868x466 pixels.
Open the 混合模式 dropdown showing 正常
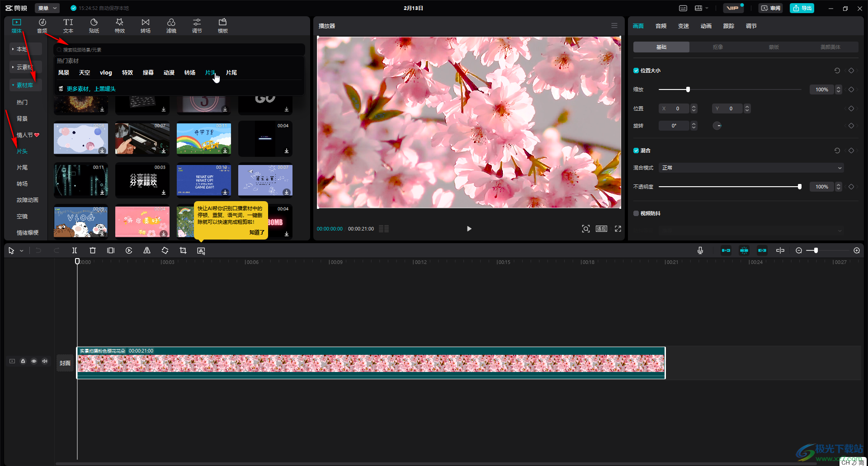point(751,168)
